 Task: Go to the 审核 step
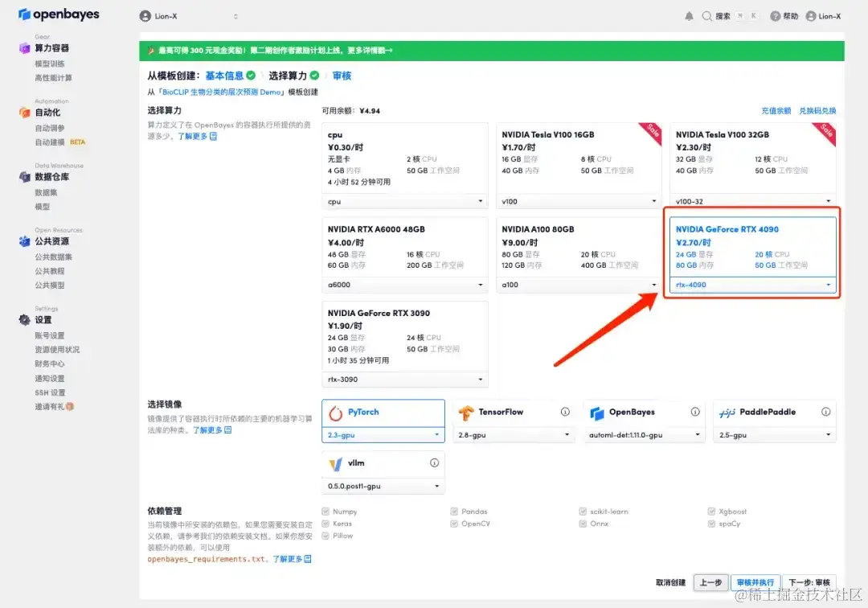(x=342, y=76)
